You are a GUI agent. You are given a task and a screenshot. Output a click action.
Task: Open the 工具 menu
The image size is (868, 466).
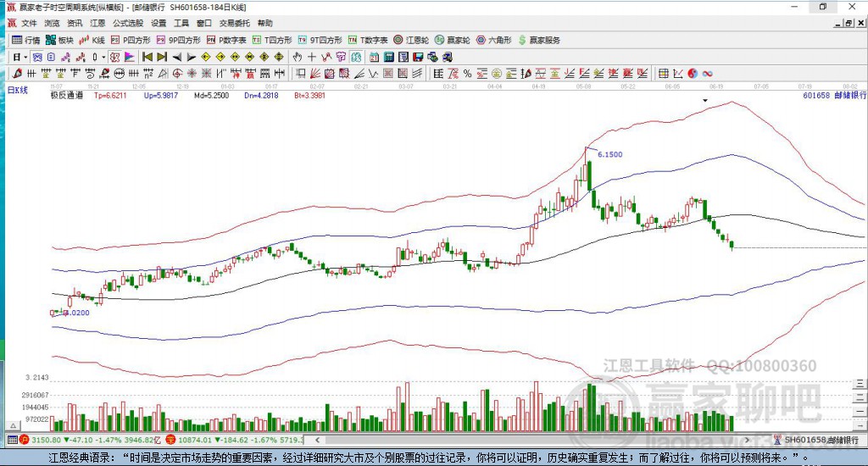click(181, 23)
